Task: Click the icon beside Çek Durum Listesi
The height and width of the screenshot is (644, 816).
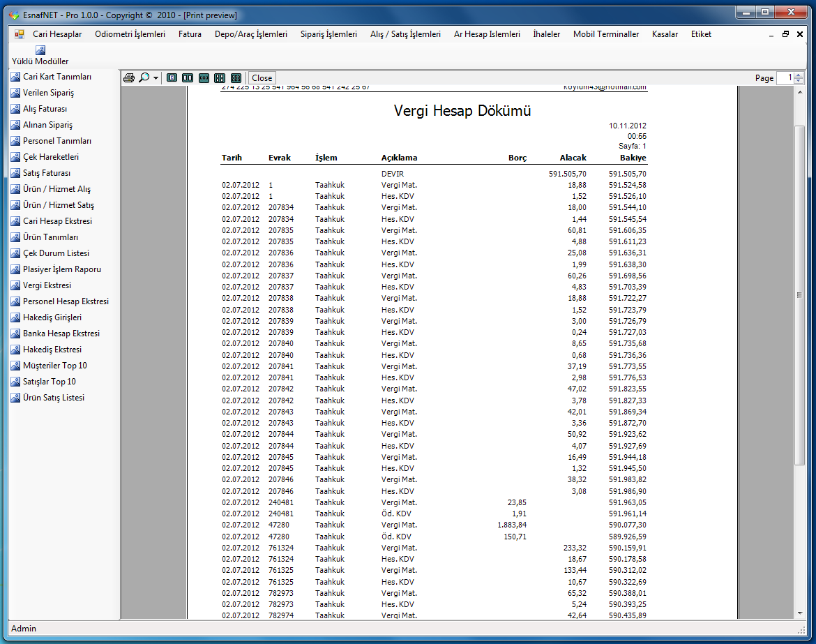Action: pos(15,253)
